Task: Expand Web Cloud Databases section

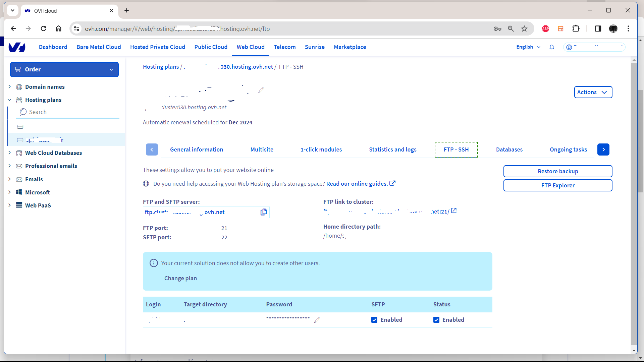Action: pos(10,153)
